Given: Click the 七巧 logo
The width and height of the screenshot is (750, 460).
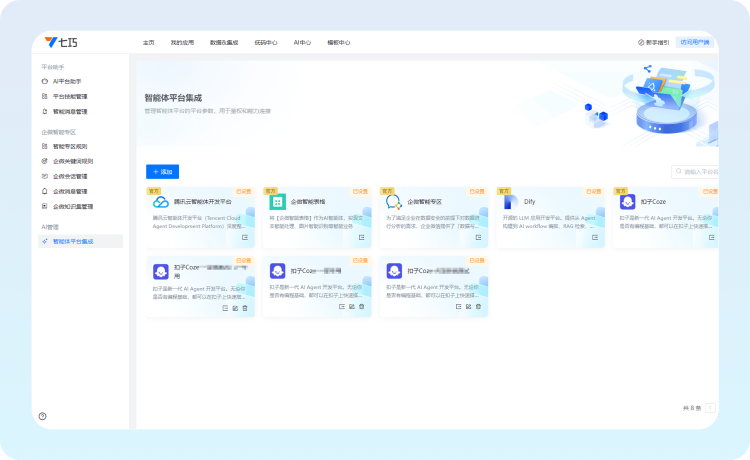Looking at the screenshot, I should pyautogui.click(x=61, y=43).
